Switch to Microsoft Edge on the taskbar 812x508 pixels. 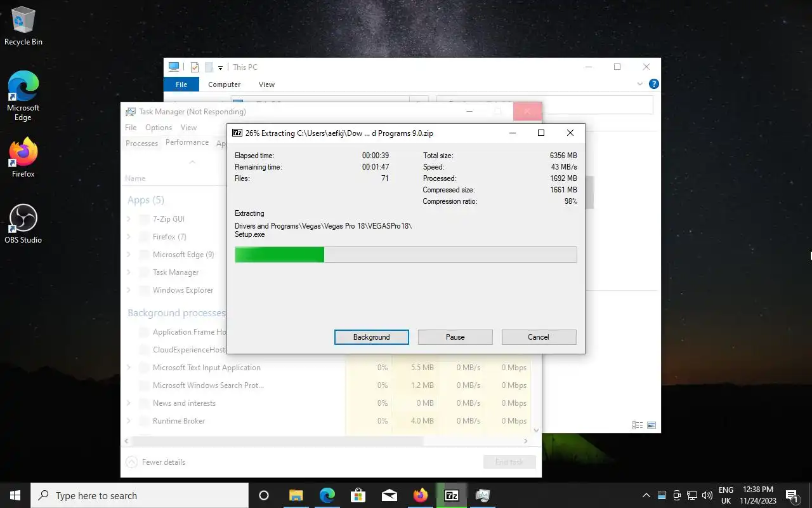pos(327,495)
